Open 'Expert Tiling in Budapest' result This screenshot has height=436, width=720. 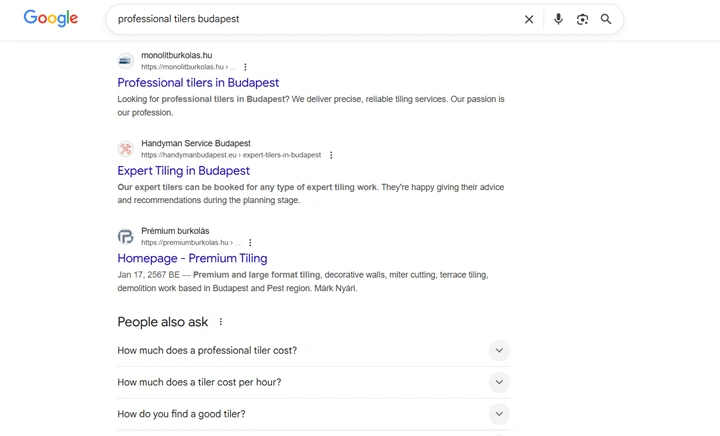pos(183,171)
